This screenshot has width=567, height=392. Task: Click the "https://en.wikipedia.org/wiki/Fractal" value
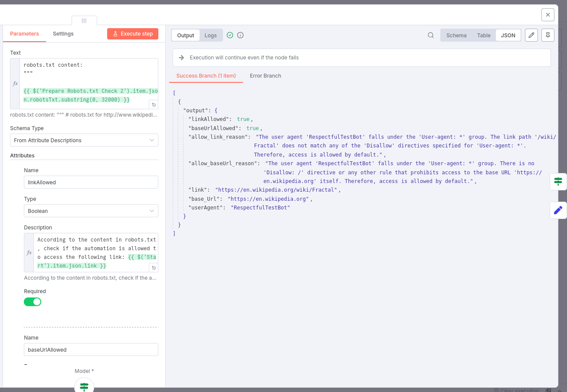click(x=276, y=190)
